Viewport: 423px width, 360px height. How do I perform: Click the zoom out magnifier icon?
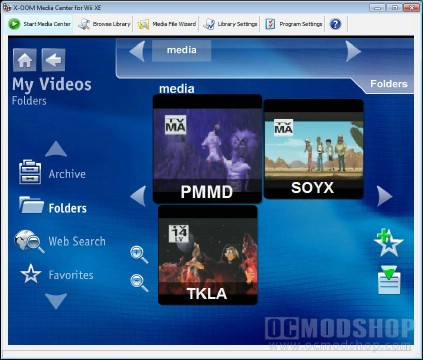point(139,283)
